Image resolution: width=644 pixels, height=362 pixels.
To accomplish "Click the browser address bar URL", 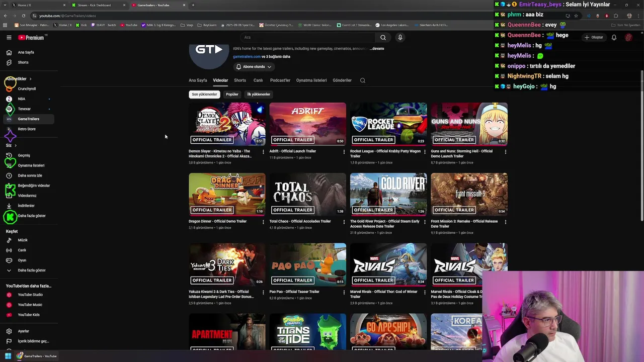I will click(x=67, y=16).
